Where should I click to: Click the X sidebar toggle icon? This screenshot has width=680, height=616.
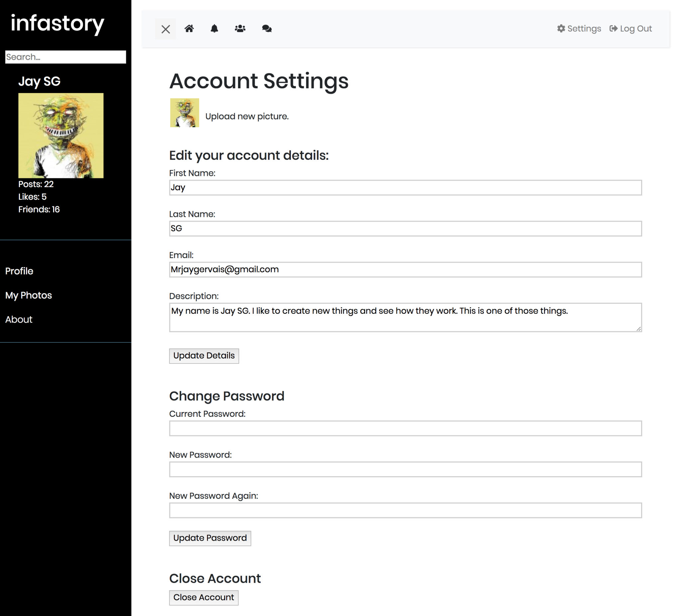[x=165, y=29]
